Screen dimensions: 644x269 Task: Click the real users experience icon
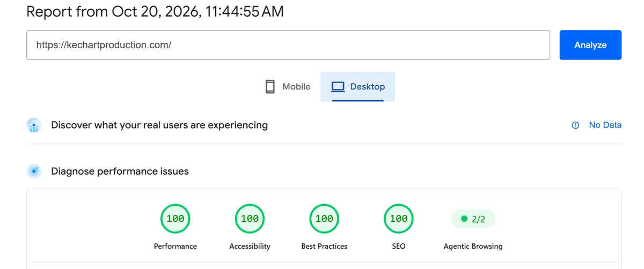[x=34, y=125]
